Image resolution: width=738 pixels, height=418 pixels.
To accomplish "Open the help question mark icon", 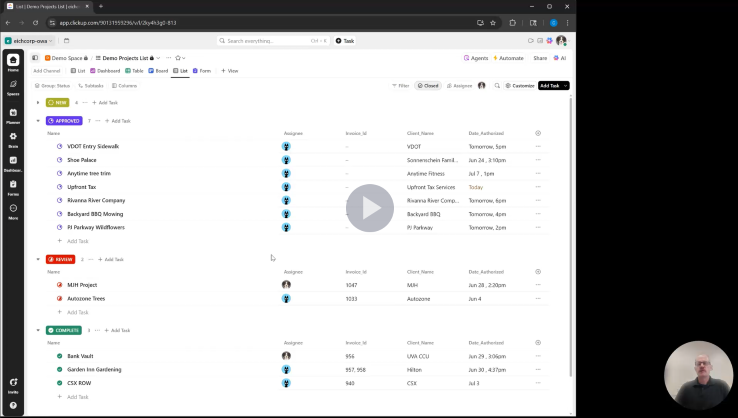I will (13, 404).
